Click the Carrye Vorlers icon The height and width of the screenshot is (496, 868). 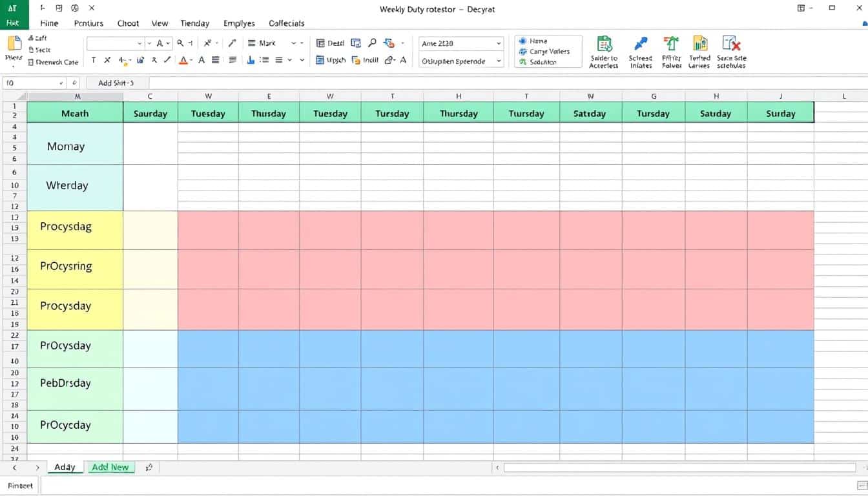point(523,52)
